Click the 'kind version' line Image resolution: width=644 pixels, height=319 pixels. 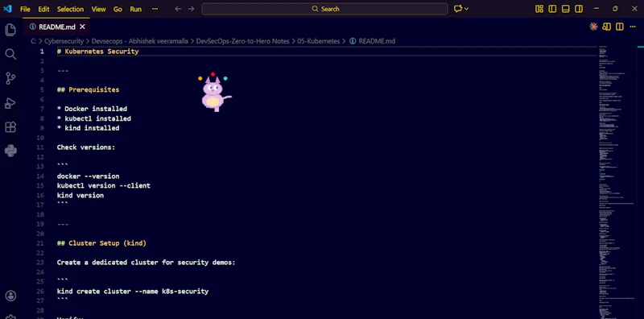[x=80, y=196]
